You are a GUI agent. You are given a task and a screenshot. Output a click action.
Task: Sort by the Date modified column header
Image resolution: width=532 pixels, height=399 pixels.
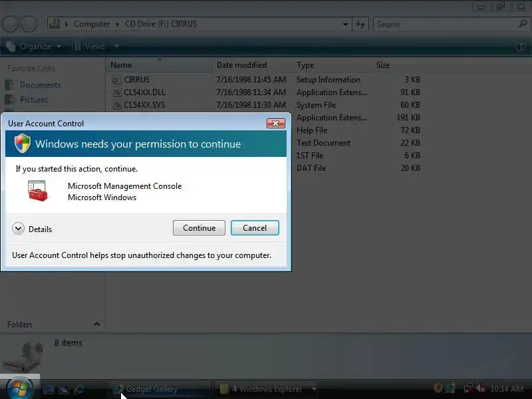[253, 65]
